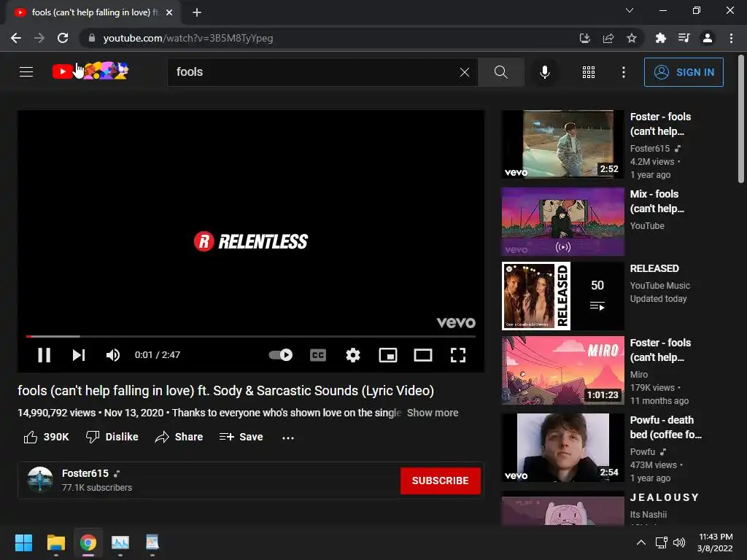Open YouTube settings three-dot menu
This screenshot has height=560, width=747.
point(624,72)
